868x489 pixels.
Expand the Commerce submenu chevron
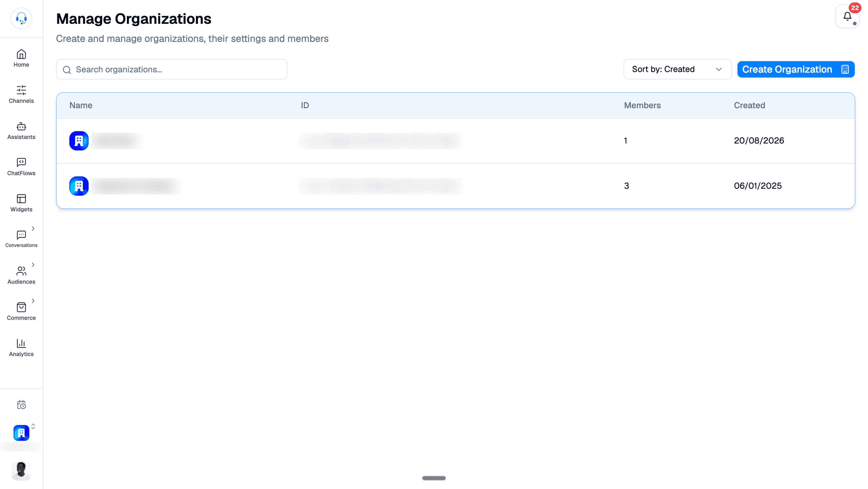pos(33,301)
